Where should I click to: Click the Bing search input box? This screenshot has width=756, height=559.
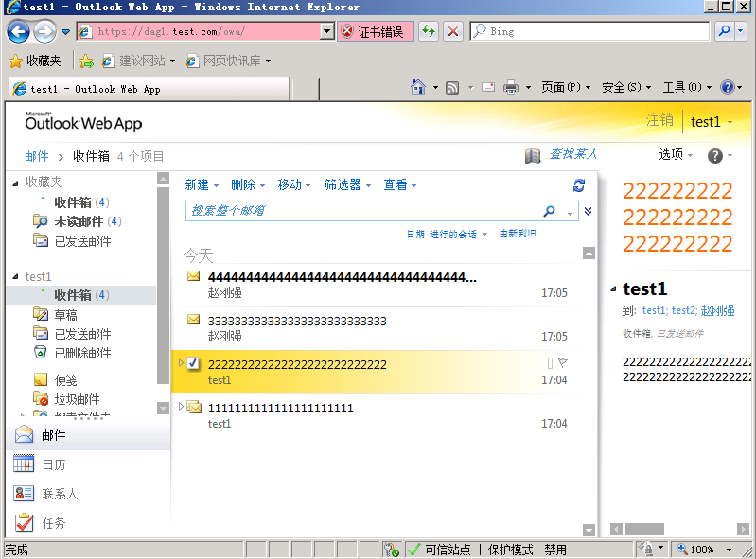[x=589, y=32]
